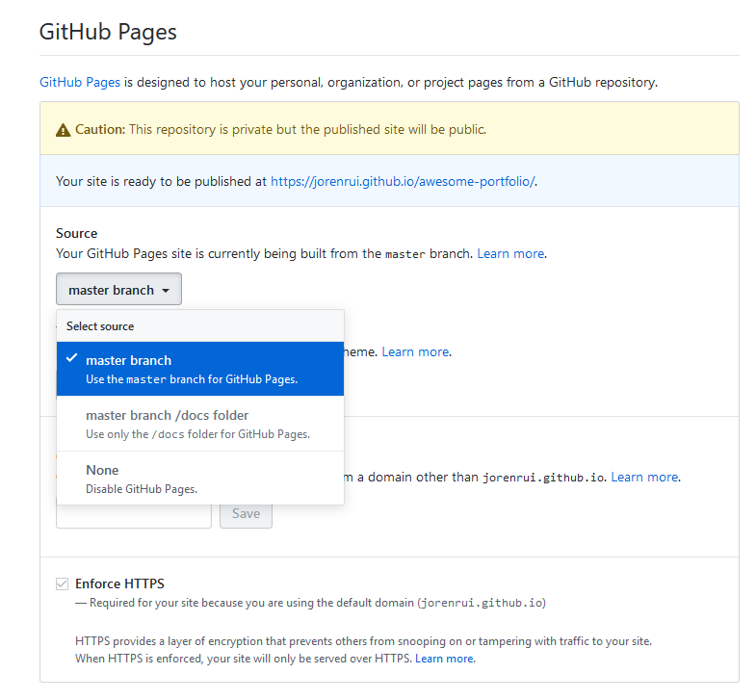Open the GitHub Pages documentation link
This screenshot has height=700, width=756.
tap(80, 83)
